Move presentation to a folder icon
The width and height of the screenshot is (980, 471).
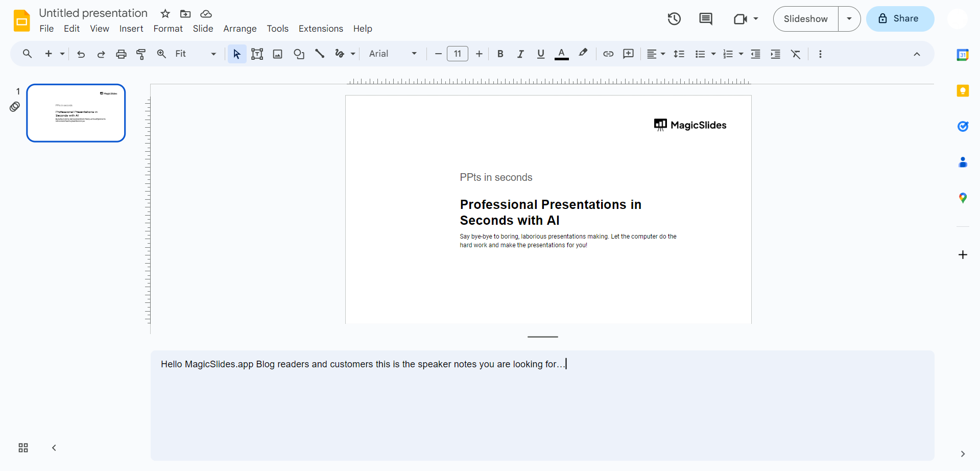click(185, 14)
